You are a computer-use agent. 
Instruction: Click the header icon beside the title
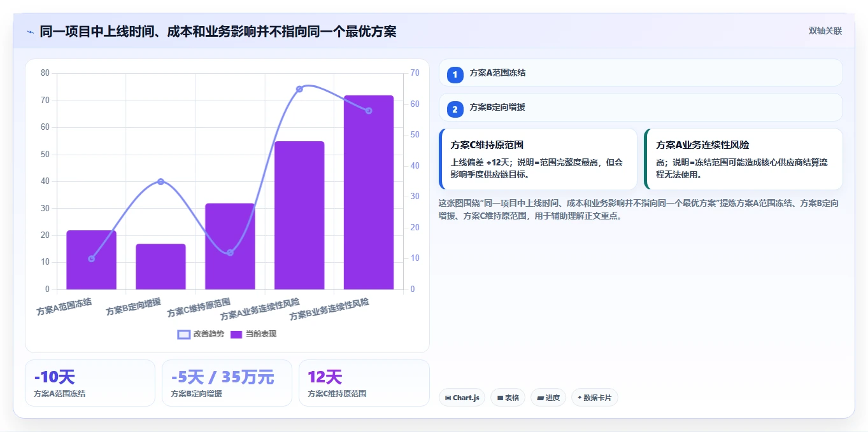(x=30, y=31)
